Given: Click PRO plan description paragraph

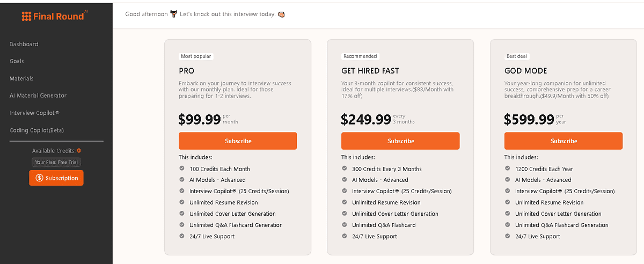Looking at the screenshot, I should pyautogui.click(x=235, y=90).
